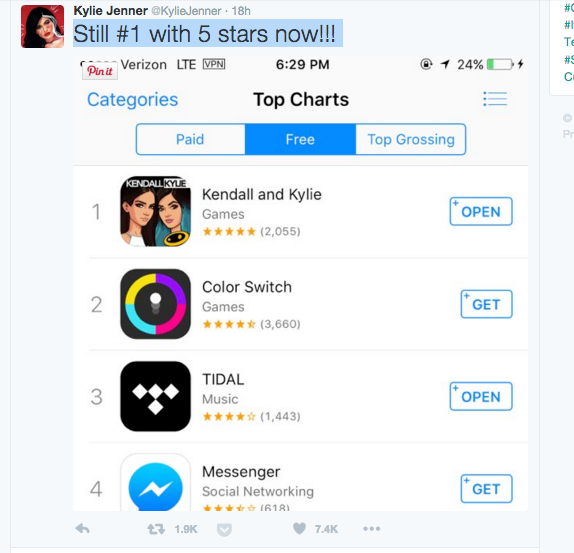
Task: Click the TIDAL app icon
Action: [x=156, y=396]
